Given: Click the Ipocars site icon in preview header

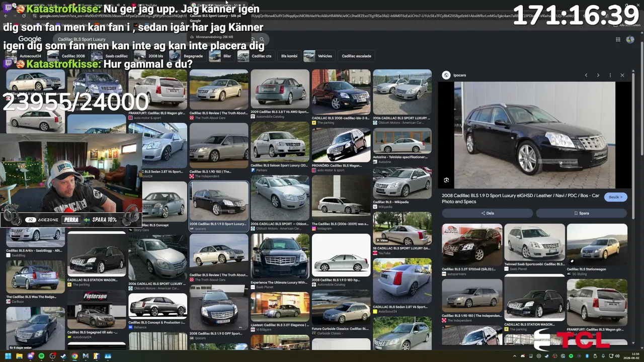Looking at the screenshot, I should [x=446, y=75].
